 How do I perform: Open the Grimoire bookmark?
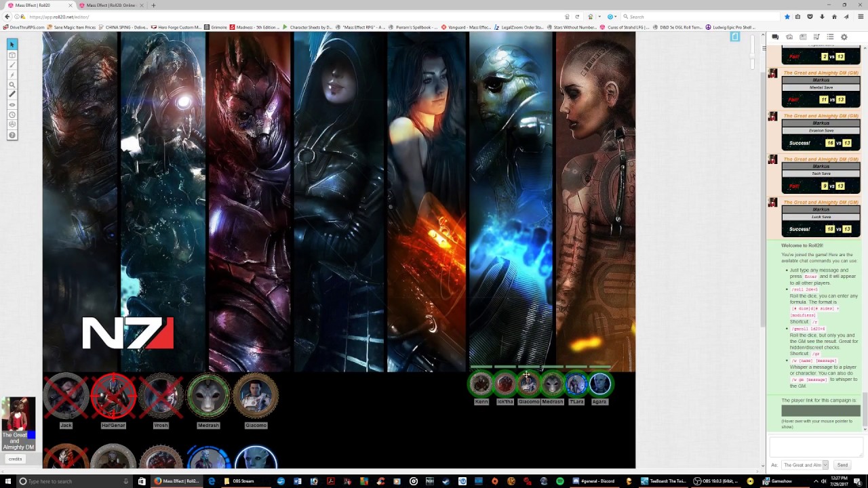click(x=216, y=27)
